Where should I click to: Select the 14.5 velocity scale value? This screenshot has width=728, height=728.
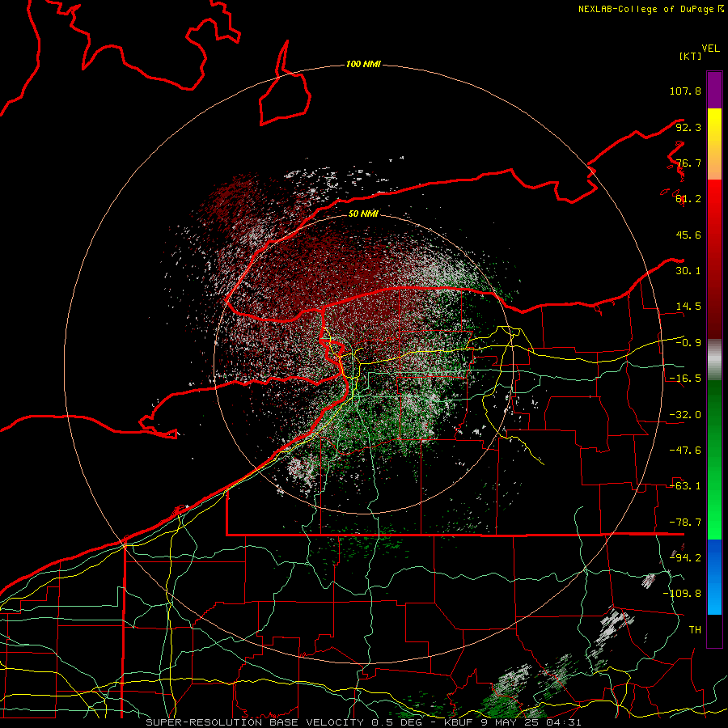(x=688, y=307)
